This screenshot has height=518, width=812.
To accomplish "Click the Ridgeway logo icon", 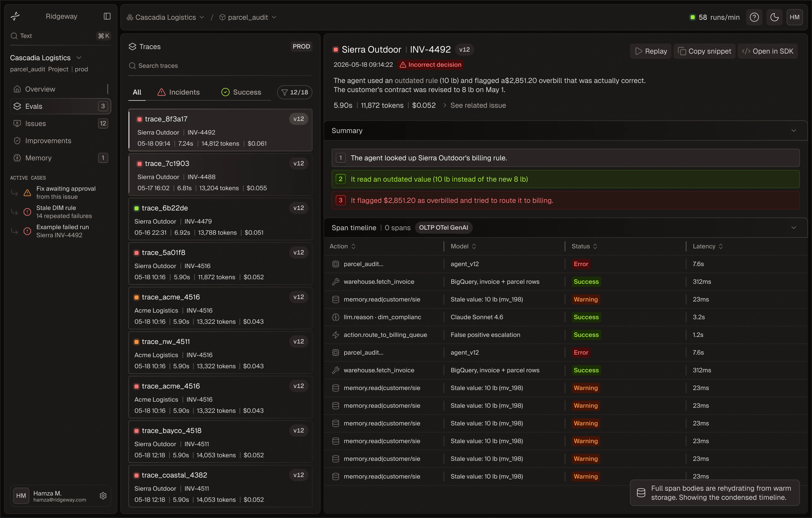I will point(15,16).
